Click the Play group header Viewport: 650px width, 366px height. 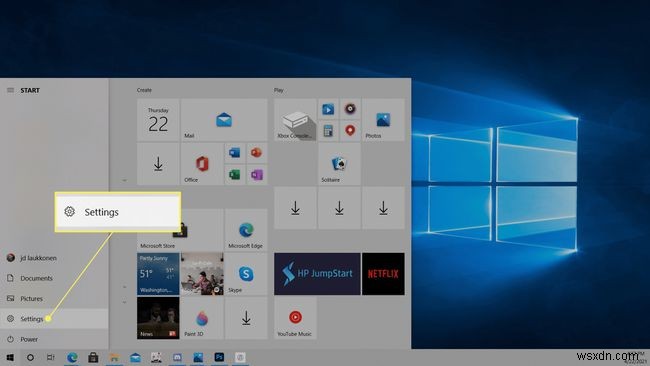(279, 90)
